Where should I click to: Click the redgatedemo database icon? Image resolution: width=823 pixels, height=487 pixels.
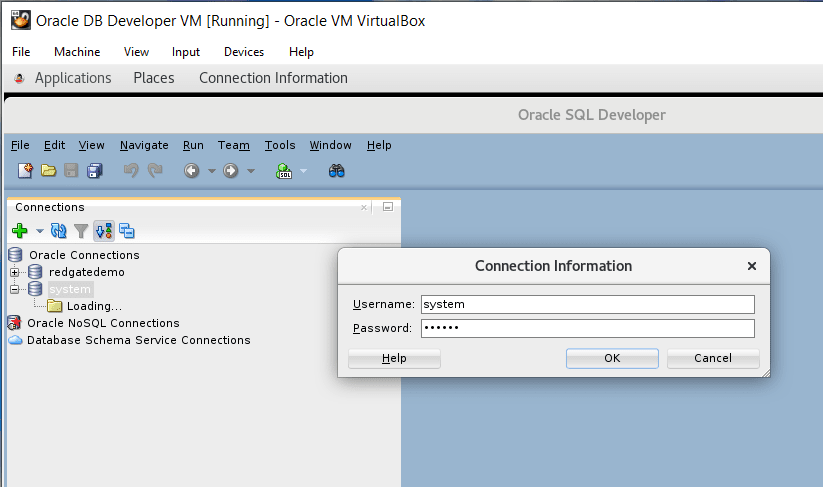click(x=35, y=272)
